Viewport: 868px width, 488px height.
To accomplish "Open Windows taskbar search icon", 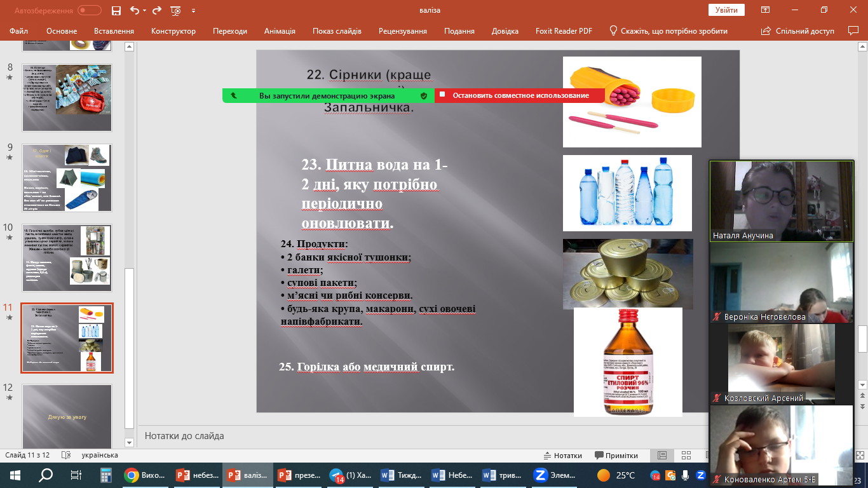I will (x=46, y=475).
